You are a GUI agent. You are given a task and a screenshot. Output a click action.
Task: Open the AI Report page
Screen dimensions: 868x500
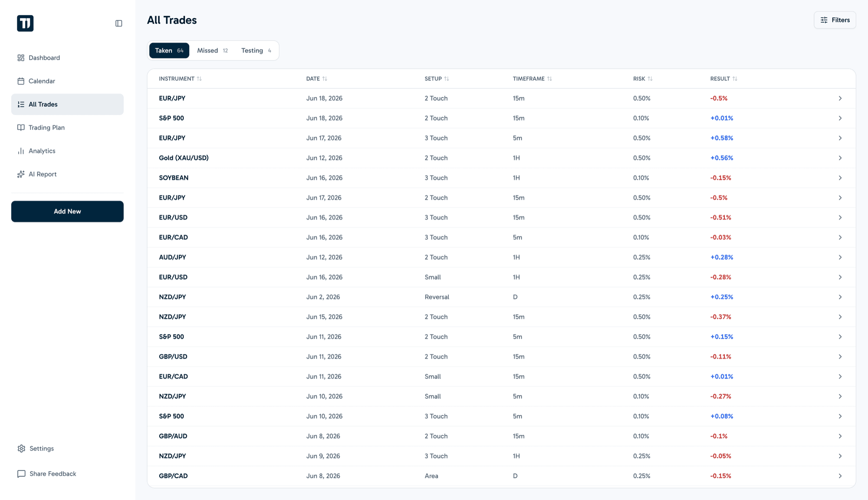point(67,174)
